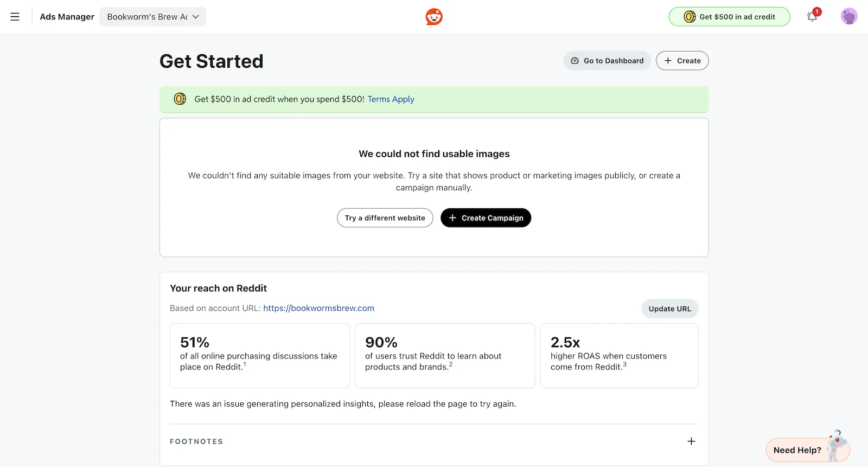
Task: Click the Get Started heading
Action: 212,61
